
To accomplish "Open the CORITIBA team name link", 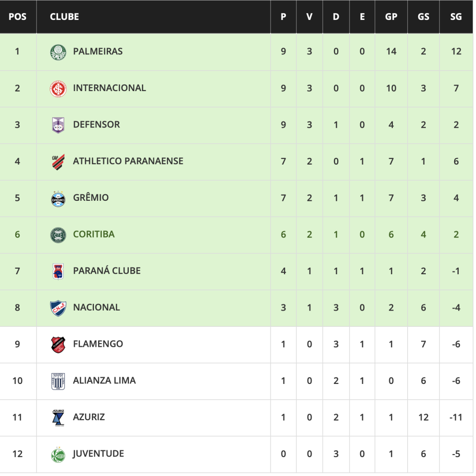I will [x=93, y=234].
